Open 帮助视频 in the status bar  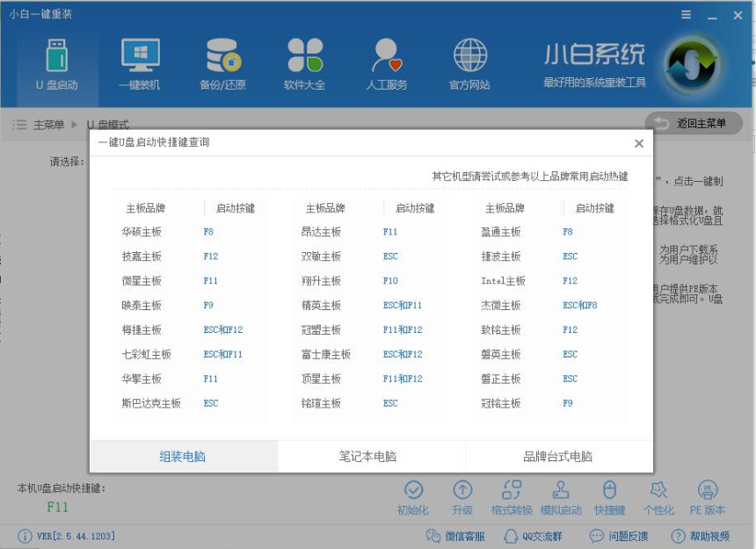point(701,536)
